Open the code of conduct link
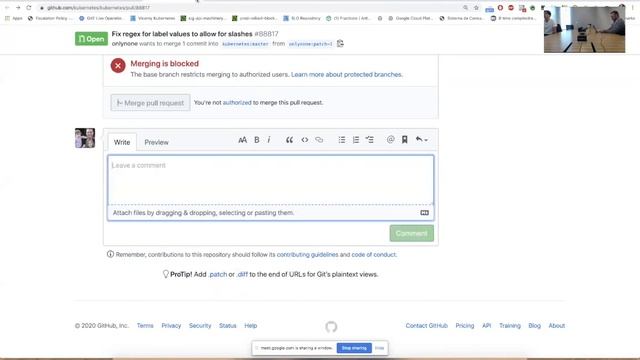The width and height of the screenshot is (640, 360). 373,255
